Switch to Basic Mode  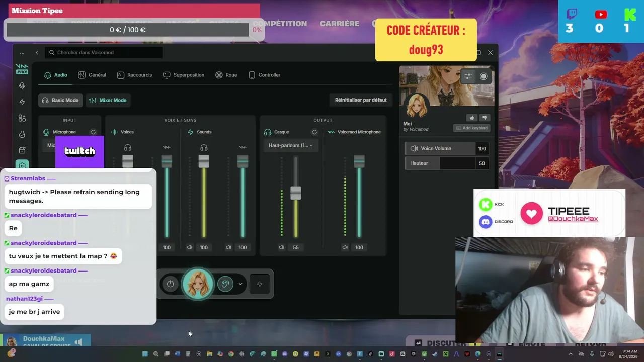click(60, 100)
